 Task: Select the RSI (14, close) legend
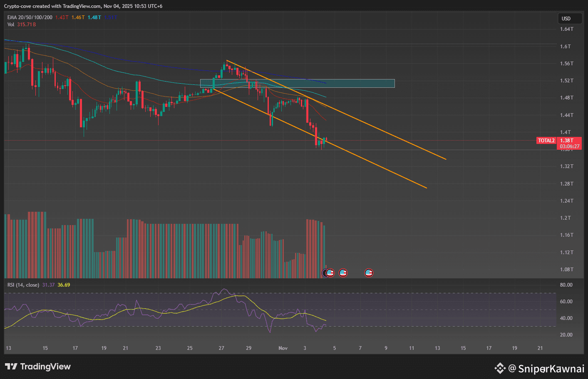(x=23, y=285)
